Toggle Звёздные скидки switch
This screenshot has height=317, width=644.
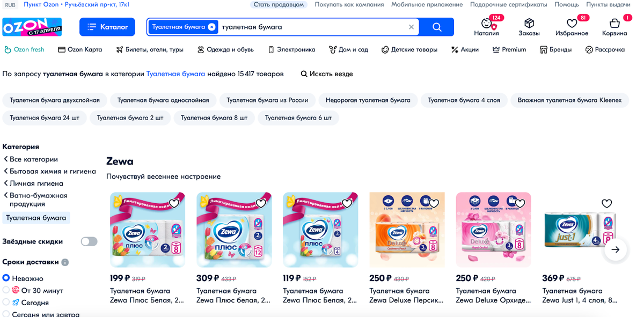point(89,241)
